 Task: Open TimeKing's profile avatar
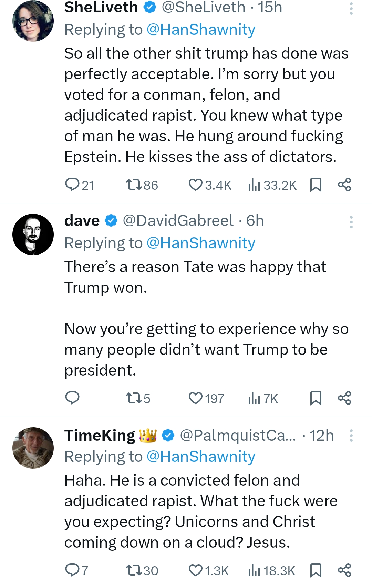click(x=33, y=448)
